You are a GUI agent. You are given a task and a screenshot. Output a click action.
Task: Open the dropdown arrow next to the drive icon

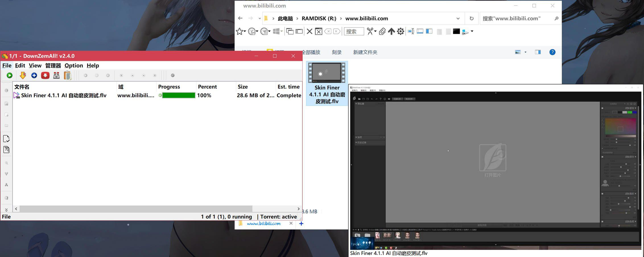pyautogui.click(x=472, y=31)
